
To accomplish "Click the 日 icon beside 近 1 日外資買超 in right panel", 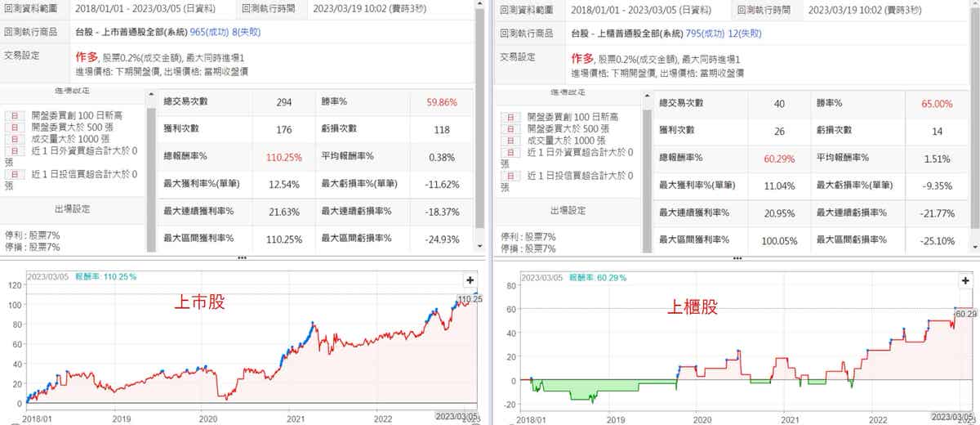I will (510, 151).
